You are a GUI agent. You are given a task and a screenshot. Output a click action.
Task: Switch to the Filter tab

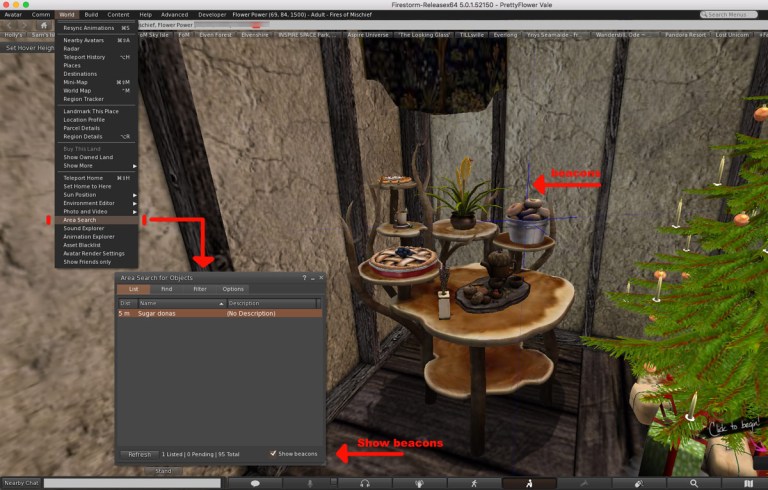pos(200,289)
